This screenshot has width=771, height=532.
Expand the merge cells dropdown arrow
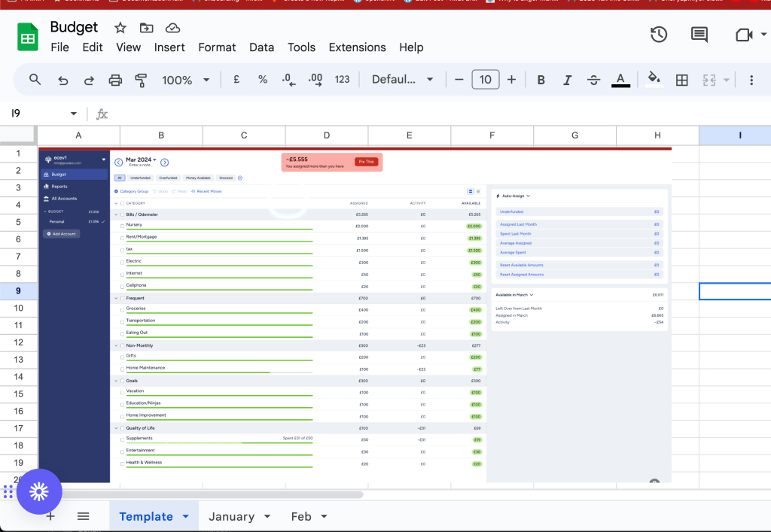tap(726, 80)
